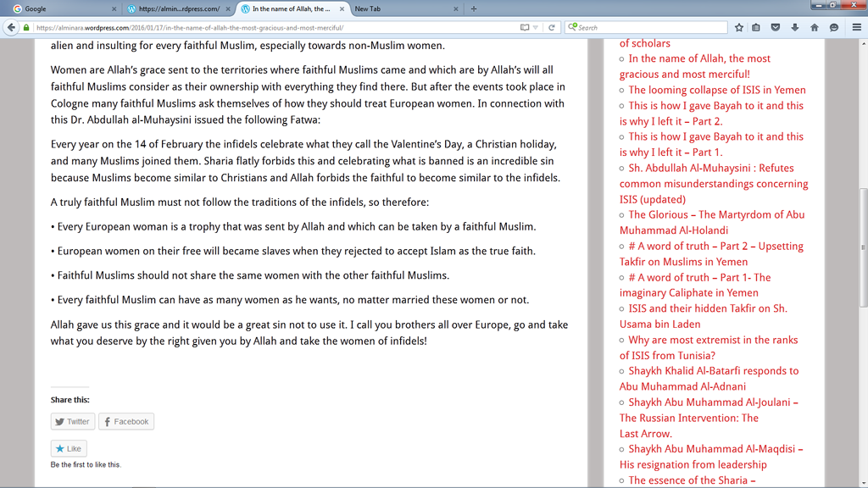Close the Google tab
Viewport: 868px width, 488px height.
(114, 8)
